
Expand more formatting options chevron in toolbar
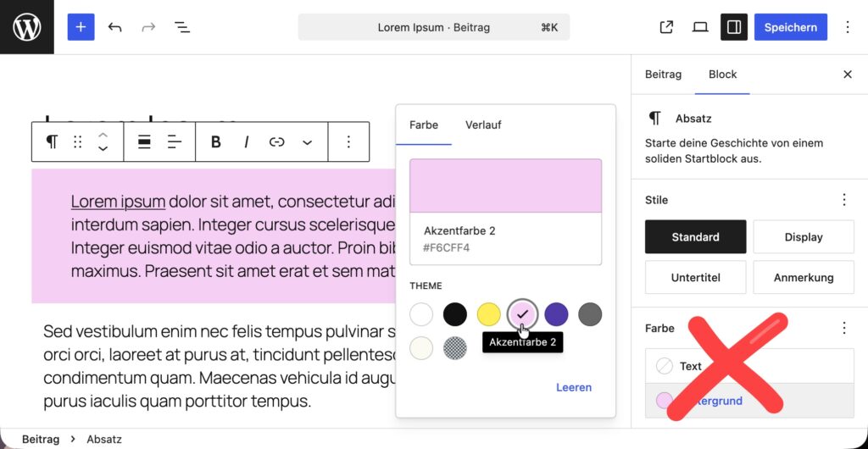(307, 142)
